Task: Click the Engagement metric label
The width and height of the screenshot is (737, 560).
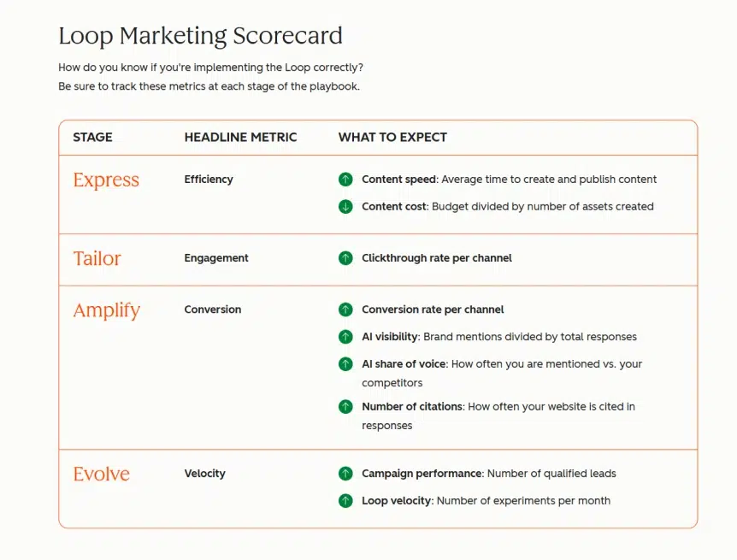Action: click(216, 258)
